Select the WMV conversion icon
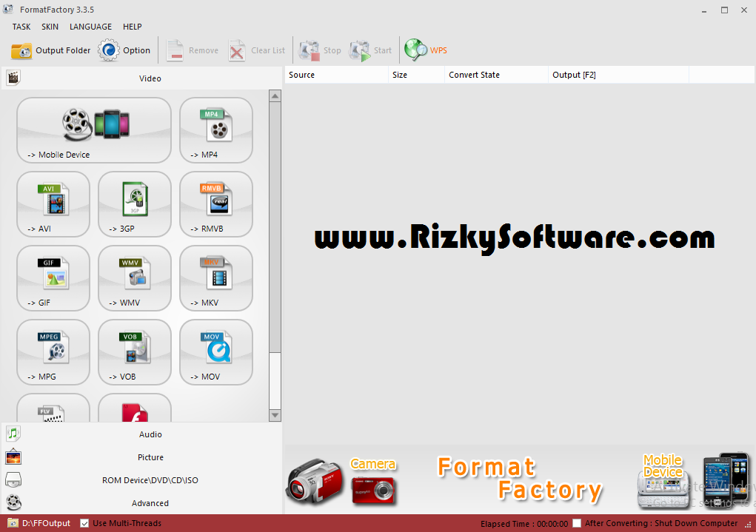Viewport: 756px width, 532px height. (135, 278)
